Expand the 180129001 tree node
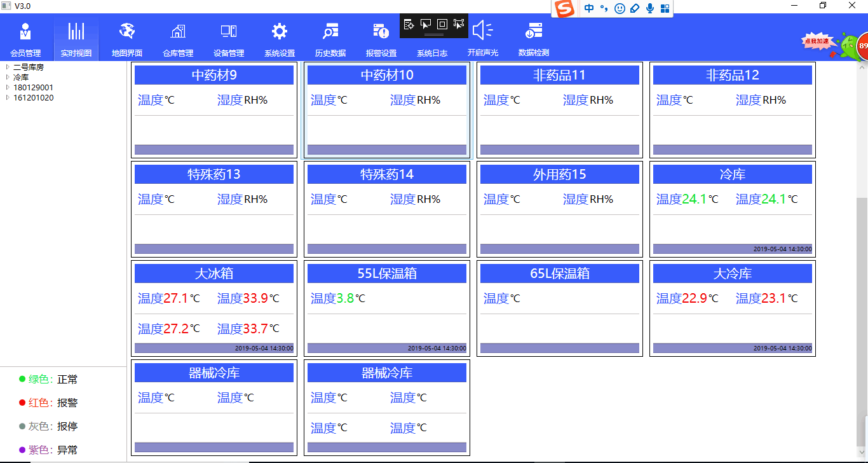 pyautogui.click(x=8, y=87)
